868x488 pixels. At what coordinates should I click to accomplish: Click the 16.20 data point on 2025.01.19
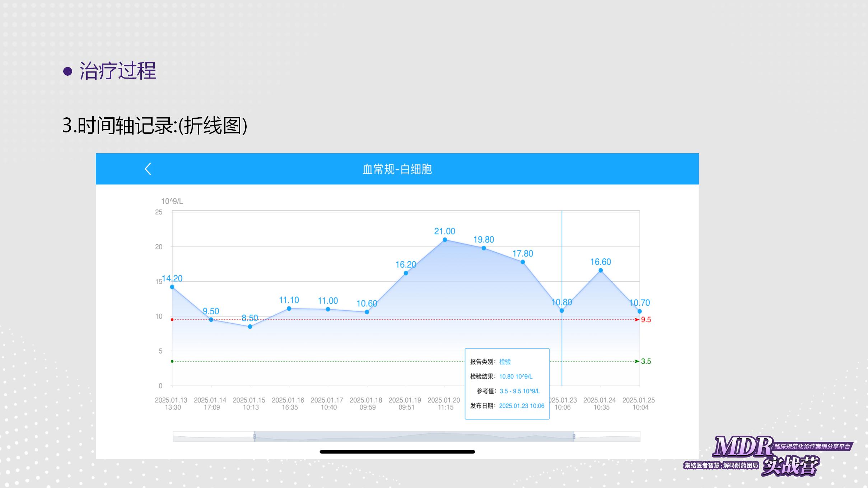click(406, 273)
